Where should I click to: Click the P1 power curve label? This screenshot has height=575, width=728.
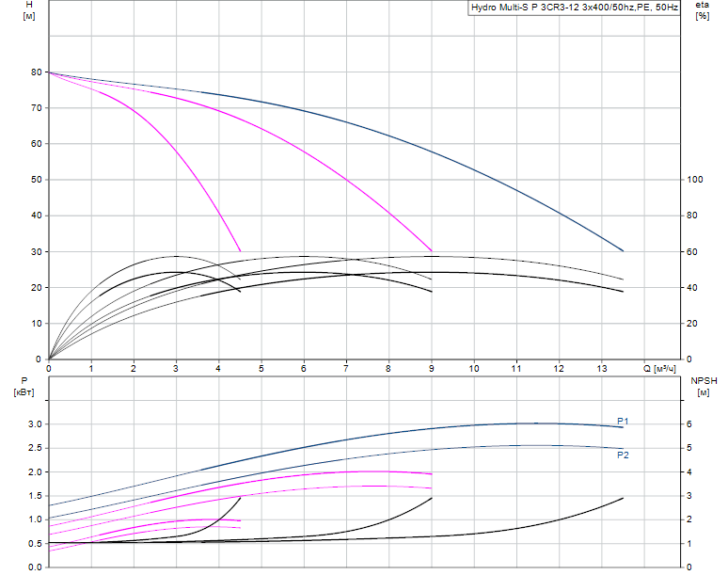[x=623, y=422]
